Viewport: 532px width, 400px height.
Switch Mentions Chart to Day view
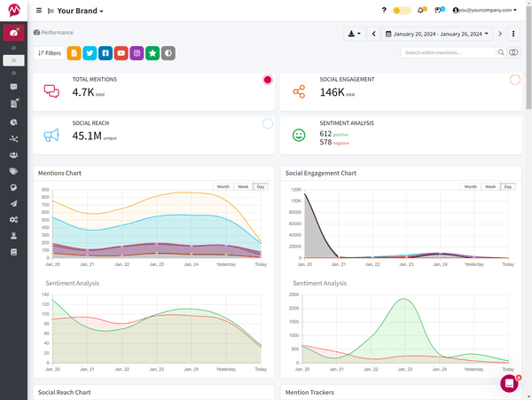coord(261,186)
